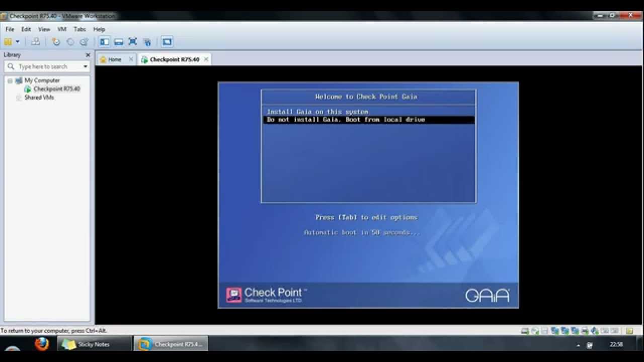The width and height of the screenshot is (644, 362).
Task: Select Shared VMs in the library tree
Action: (x=39, y=98)
